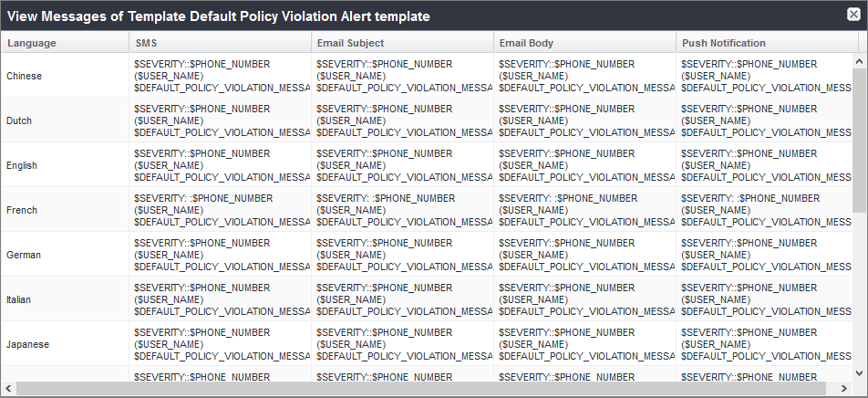Image resolution: width=868 pixels, height=398 pixels.
Task: Click the scroll down arrow button
Action: (860, 373)
